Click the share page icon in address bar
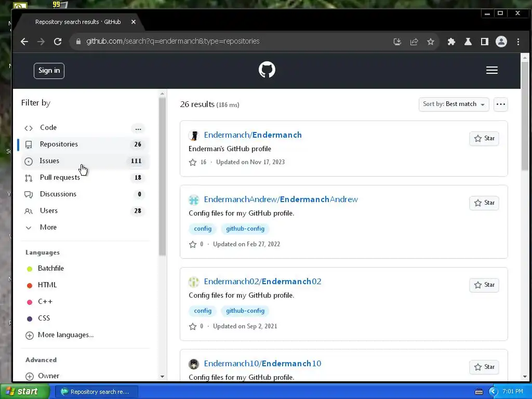 [414, 42]
